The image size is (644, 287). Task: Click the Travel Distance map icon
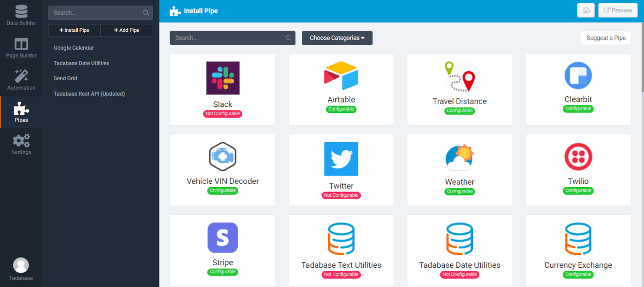(x=460, y=76)
